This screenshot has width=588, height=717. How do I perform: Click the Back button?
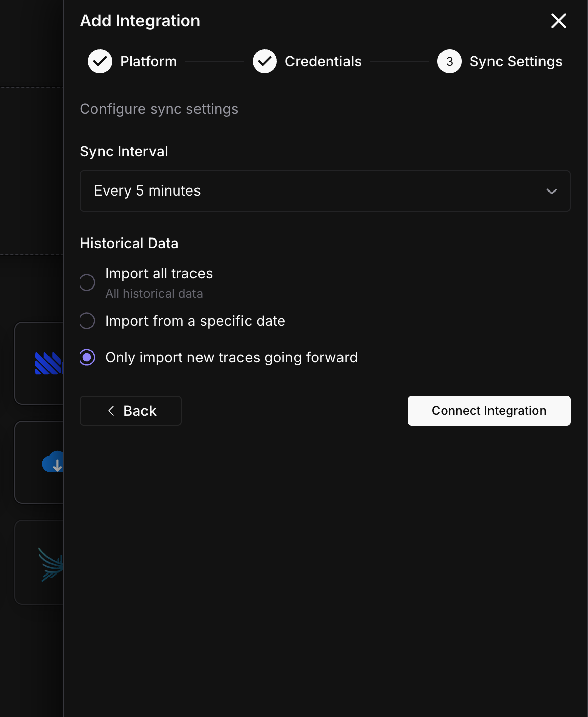[x=130, y=411]
